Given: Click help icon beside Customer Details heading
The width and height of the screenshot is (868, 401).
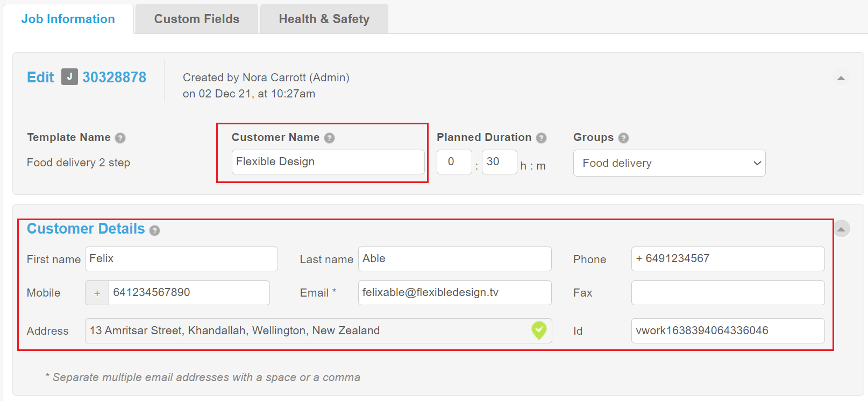Looking at the screenshot, I should (x=154, y=230).
